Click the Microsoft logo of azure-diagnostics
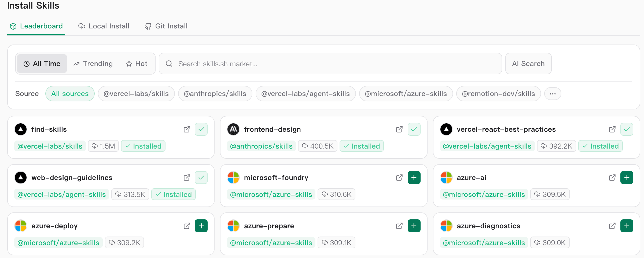 click(x=446, y=226)
